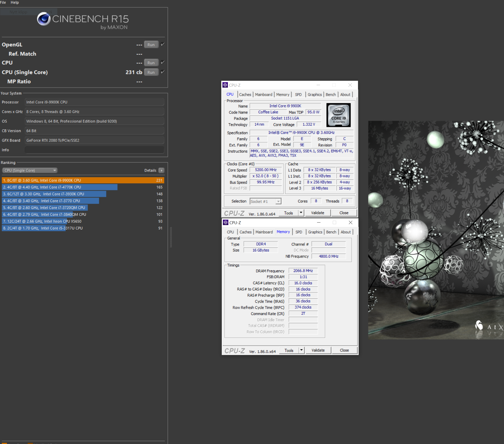The image size is (504, 444).
Task: Click Tools button in lower CPU-Z window
Action: pos(289,350)
